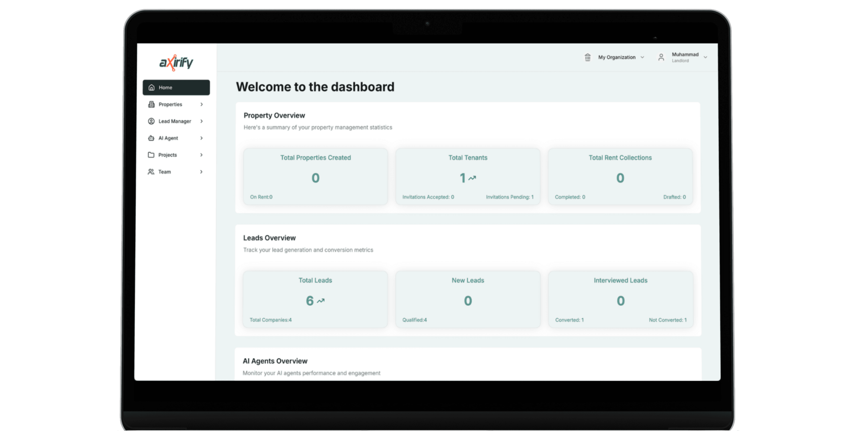The image size is (868, 431).
Task: Click the user profile avatar icon
Action: (661, 58)
